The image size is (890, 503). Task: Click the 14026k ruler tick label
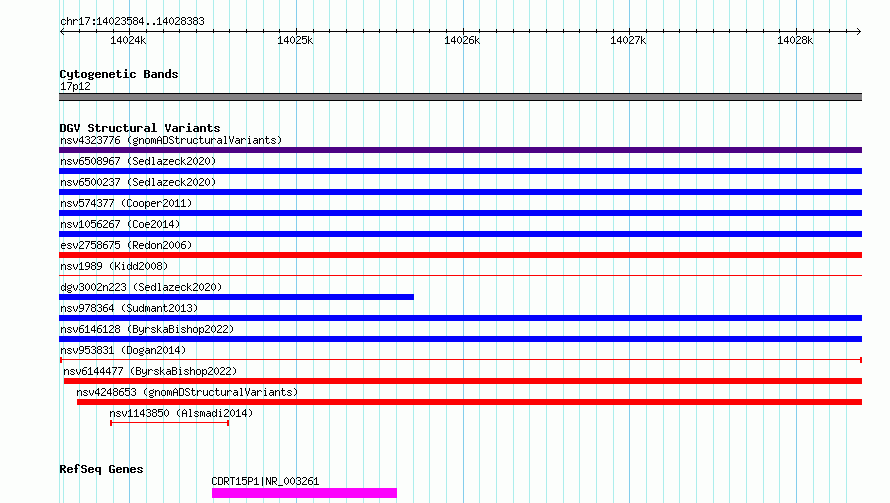[462, 40]
